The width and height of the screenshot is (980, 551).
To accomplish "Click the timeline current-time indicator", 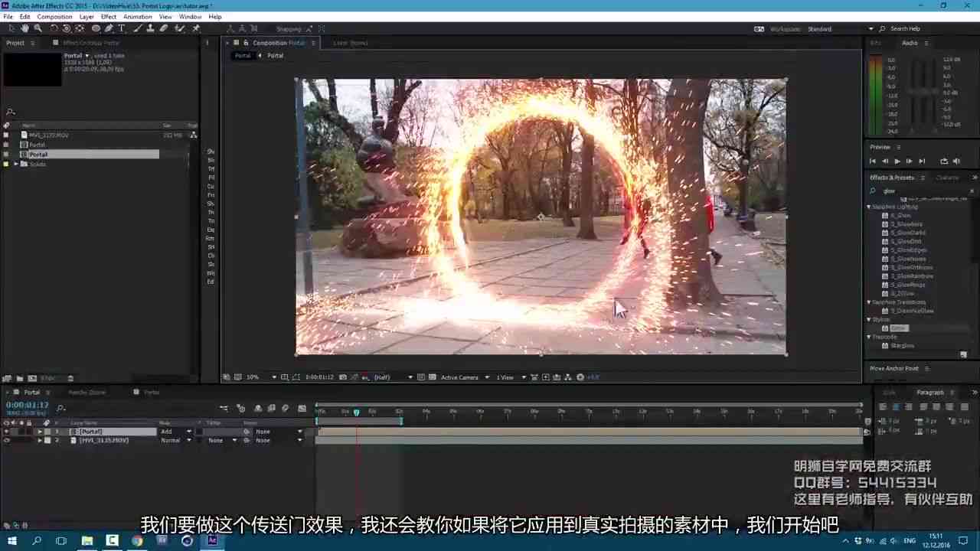I will [x=356, y=412].
